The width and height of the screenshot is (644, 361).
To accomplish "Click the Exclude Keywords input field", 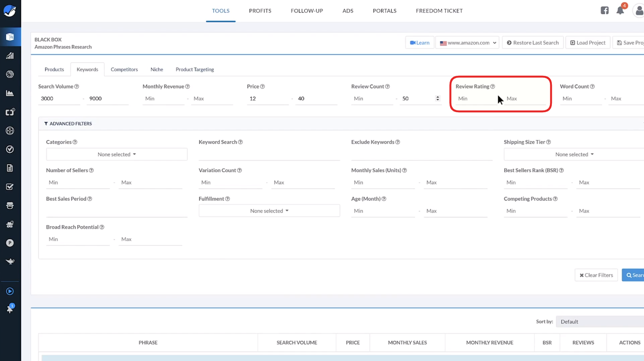I will [x=422, y=154].
